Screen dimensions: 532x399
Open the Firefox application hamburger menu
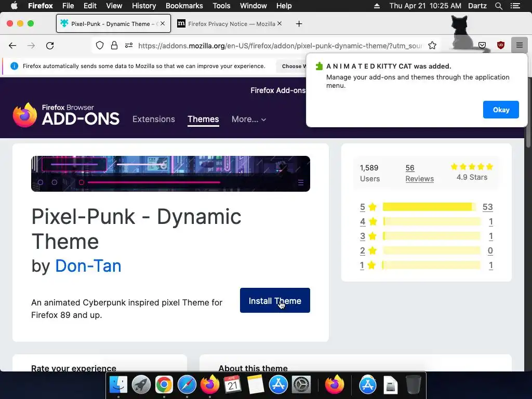point(519,45)
